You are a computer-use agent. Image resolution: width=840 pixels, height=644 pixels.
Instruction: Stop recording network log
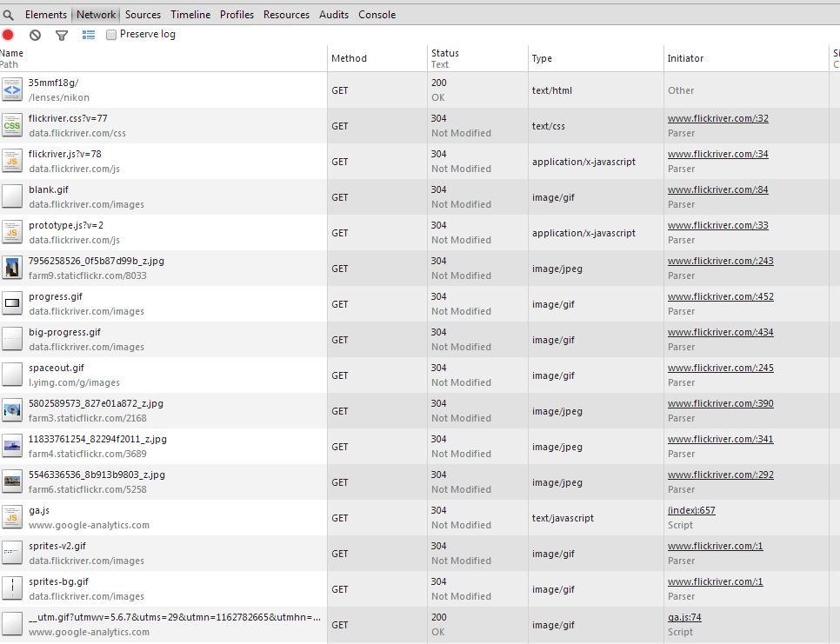click(9, 35)
